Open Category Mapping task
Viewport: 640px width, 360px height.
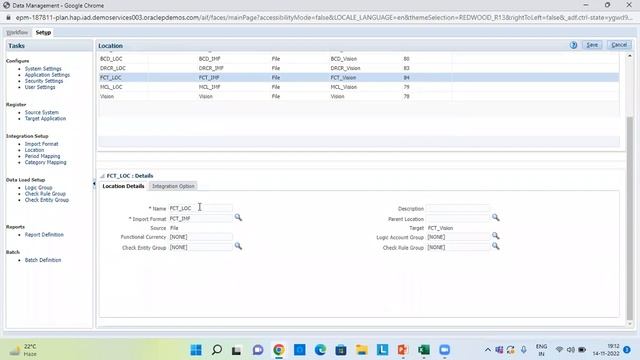coord(45,162)
